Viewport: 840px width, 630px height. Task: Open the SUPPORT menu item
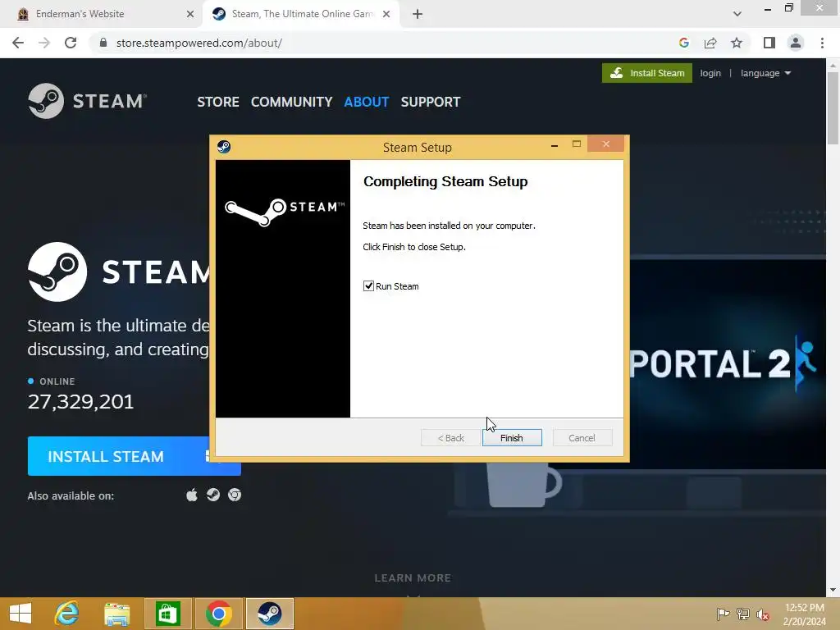431,102
